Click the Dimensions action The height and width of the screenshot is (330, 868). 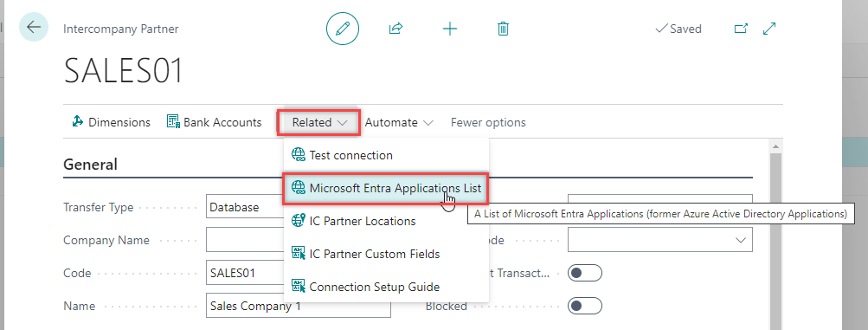(x=112, y=122)
